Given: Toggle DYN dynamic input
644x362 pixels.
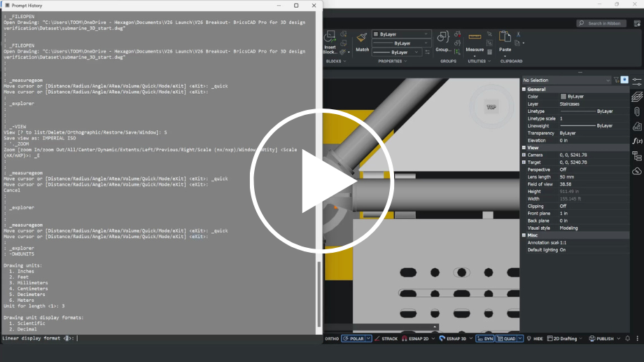Looking at the screenshot, I should coord(485,339).
